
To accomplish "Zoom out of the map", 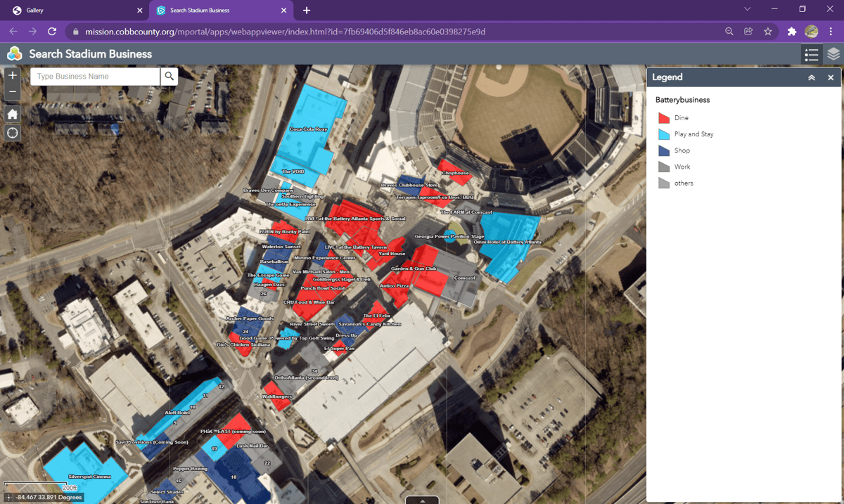I will 13,93.
